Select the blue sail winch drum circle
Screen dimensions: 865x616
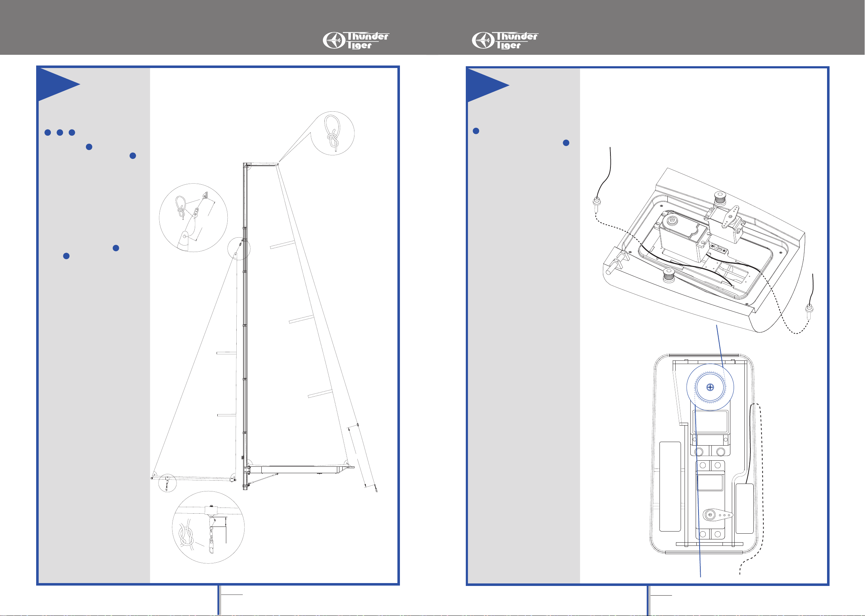(x=710, y=387)
